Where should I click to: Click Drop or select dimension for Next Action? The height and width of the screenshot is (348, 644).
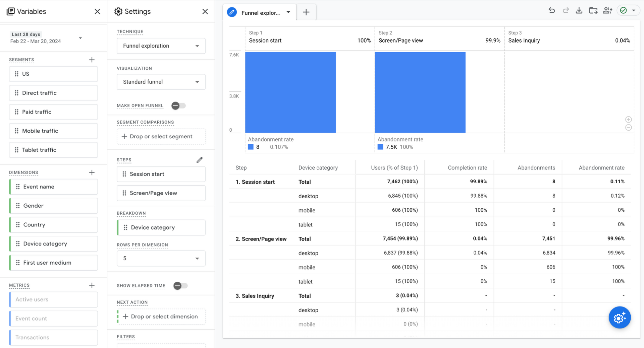coord(161,317)
